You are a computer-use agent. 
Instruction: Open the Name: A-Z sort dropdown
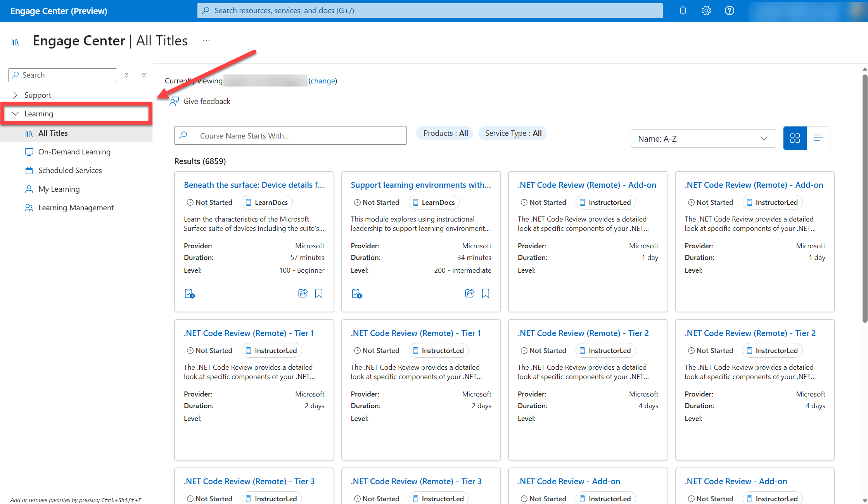[703, 138]
